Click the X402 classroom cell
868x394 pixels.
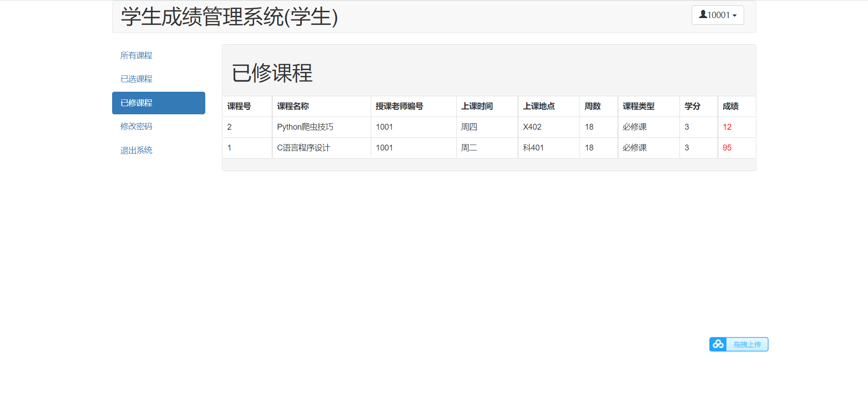coord(549,127)
